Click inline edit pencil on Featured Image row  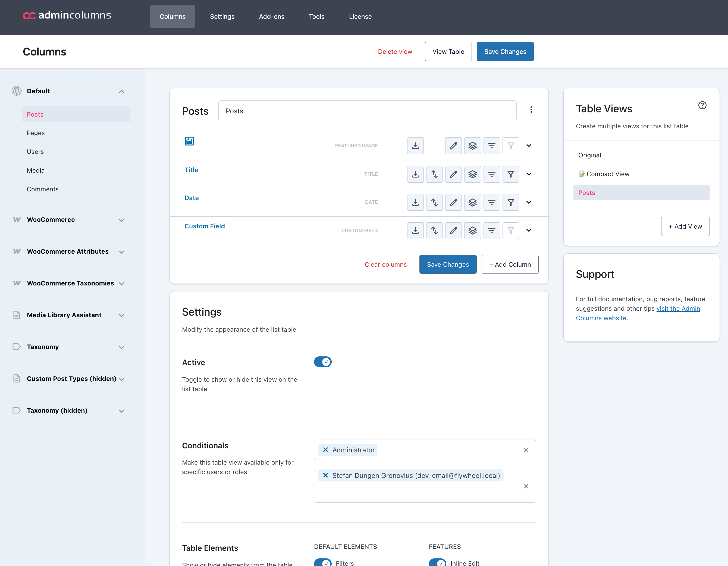coord(453,146)
